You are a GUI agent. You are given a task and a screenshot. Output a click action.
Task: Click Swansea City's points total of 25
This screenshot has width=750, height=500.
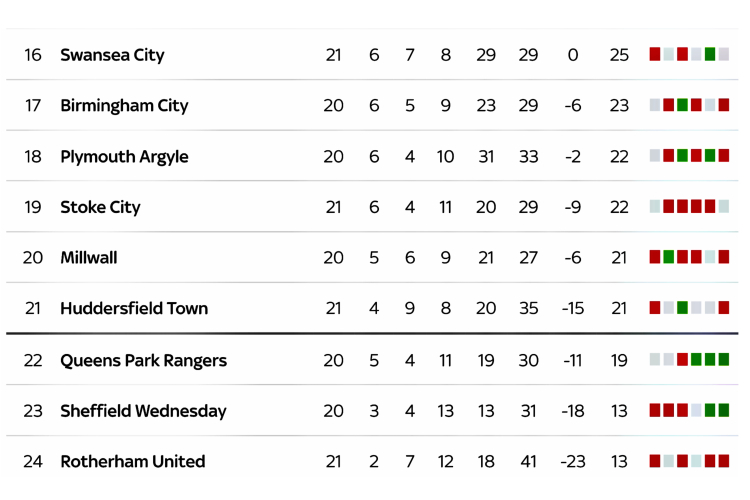619,55
